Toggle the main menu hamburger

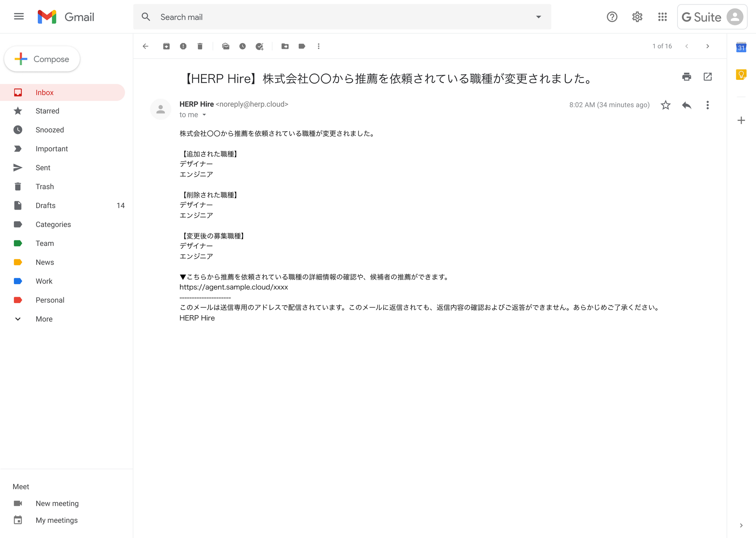pos(19,17)
